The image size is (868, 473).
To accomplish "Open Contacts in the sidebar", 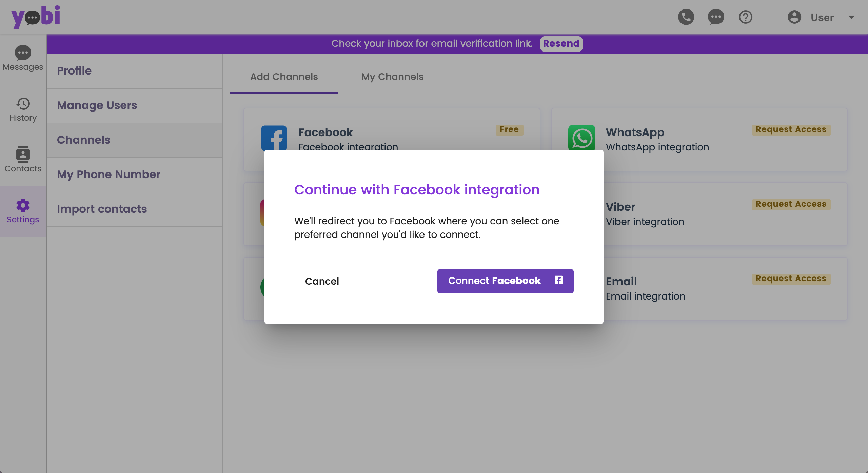I will tap(23, 160).
